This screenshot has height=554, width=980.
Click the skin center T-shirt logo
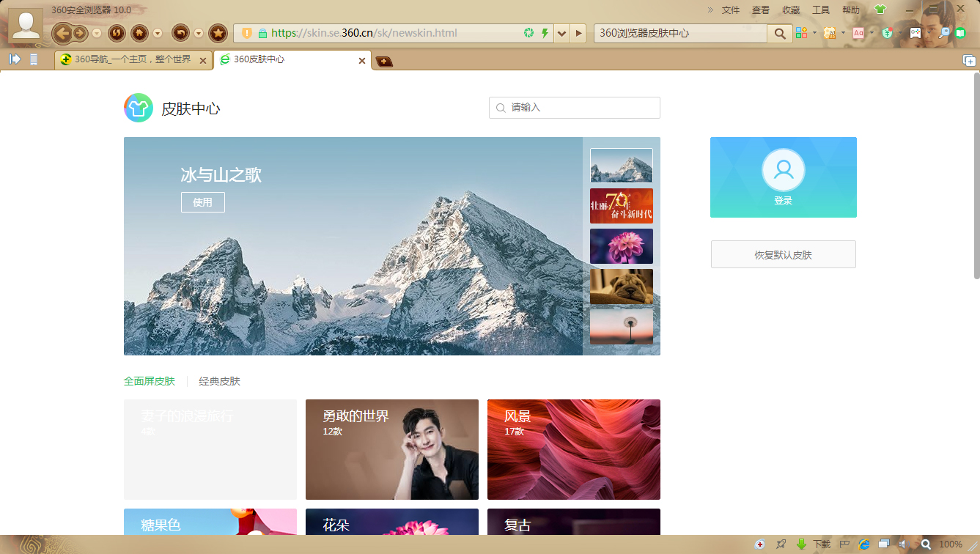click(139, 108)
